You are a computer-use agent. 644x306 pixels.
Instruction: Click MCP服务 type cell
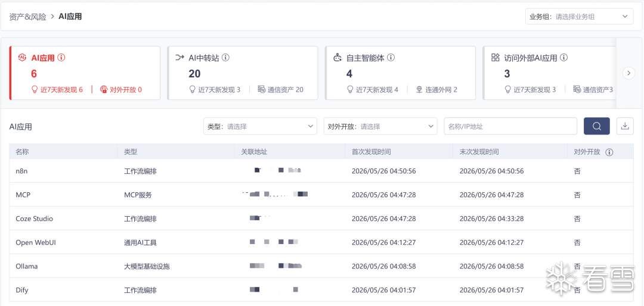[x=138, y=195]
